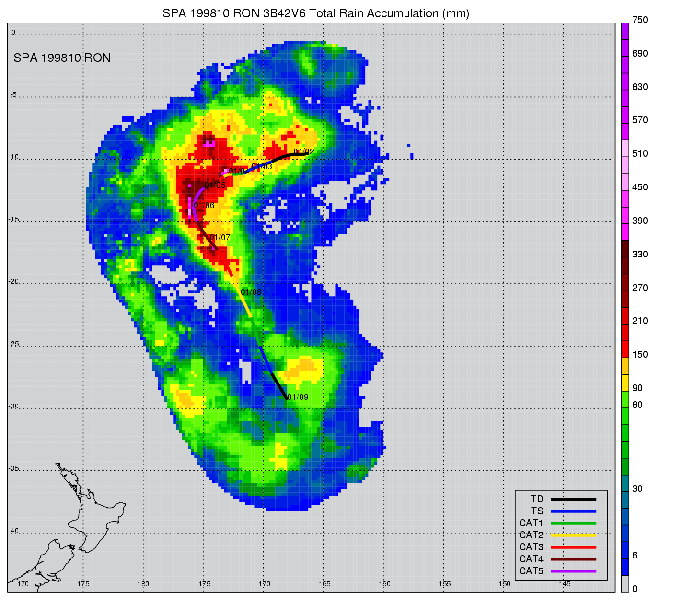
Task: Click the 01/08 track date label
Action: [x=251, y=292]
